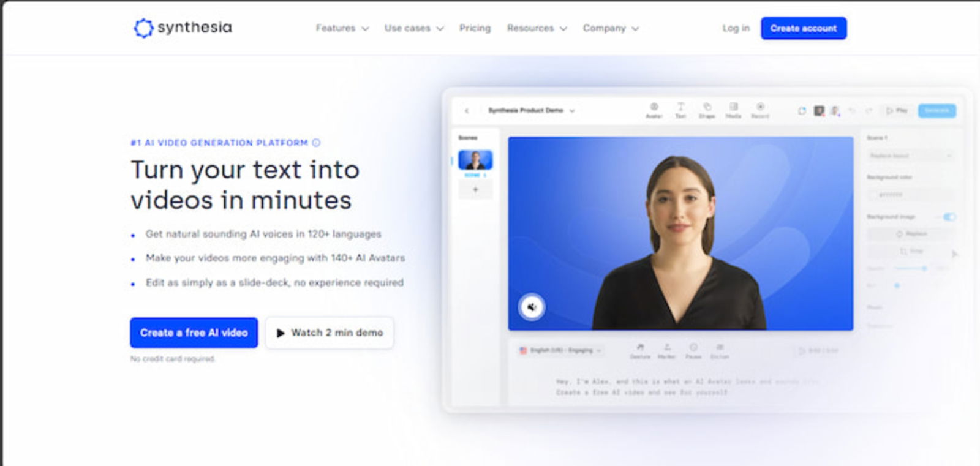Click the 'Edit as simply as a slide-deck' bullet
The image size is (980, 466).
coord(274,282)
